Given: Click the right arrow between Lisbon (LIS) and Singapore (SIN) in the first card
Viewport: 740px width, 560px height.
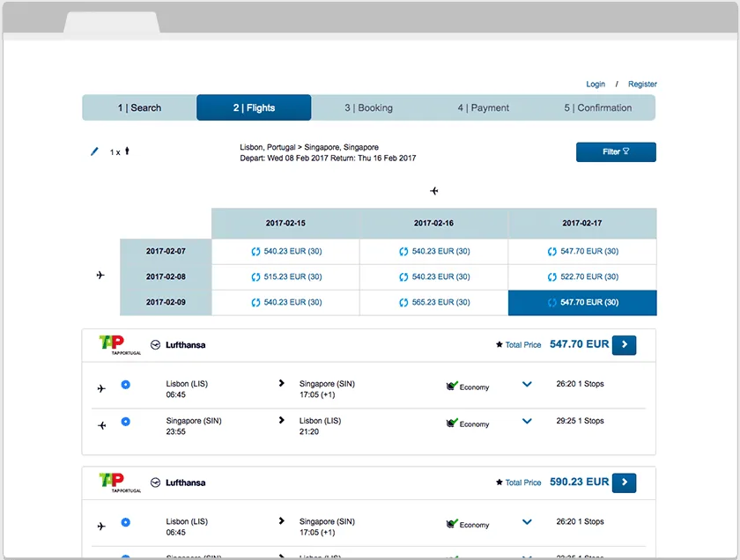Looking at the screenshot, I should pos(281,383).
